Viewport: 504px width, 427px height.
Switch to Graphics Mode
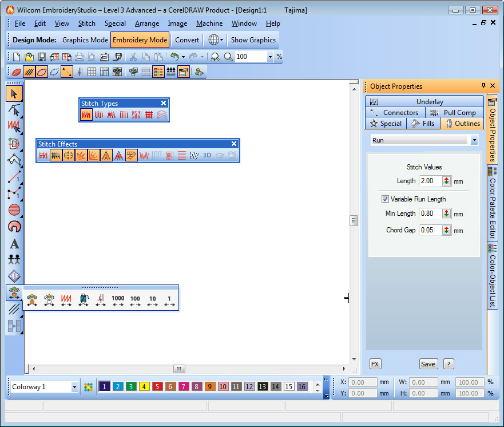pyautogui.click(x=85, y=40)
